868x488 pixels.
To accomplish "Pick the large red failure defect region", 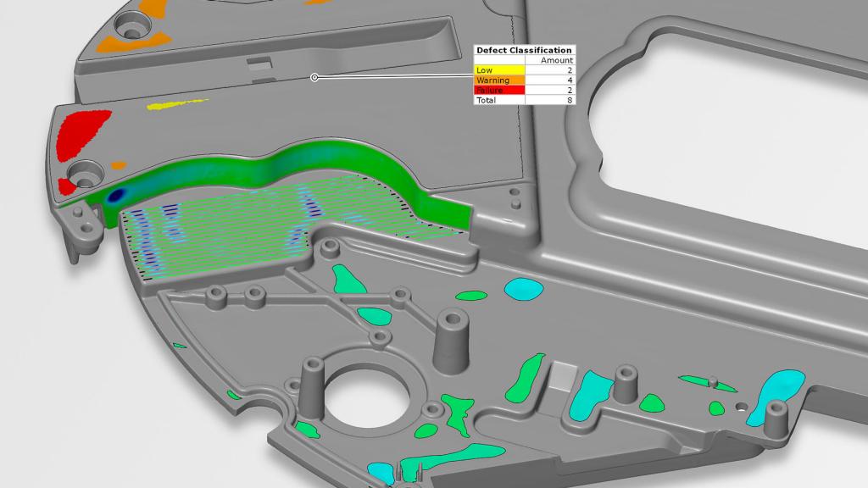I will point(83,134).
